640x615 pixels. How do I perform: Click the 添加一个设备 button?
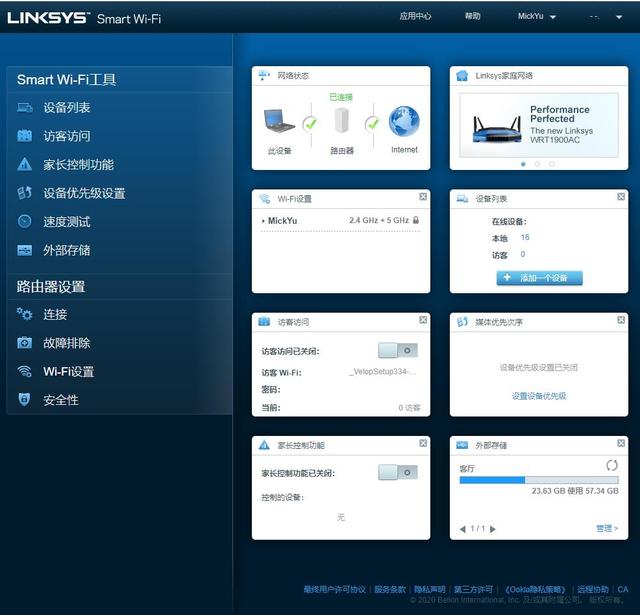[539, 277]
